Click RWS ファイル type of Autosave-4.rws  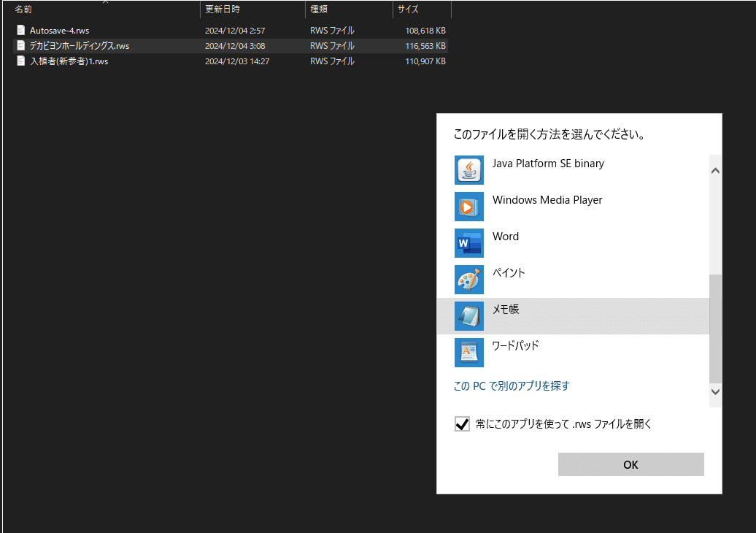[x=332, y=31]
